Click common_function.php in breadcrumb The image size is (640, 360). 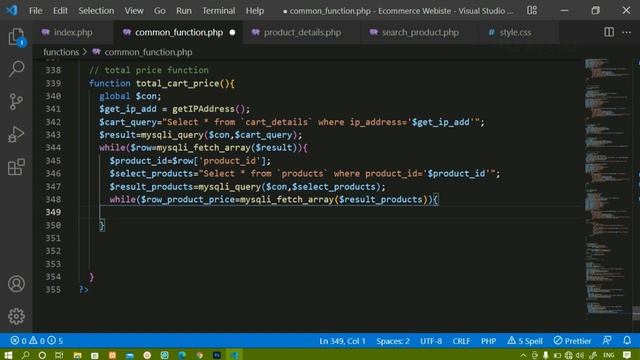148,52
